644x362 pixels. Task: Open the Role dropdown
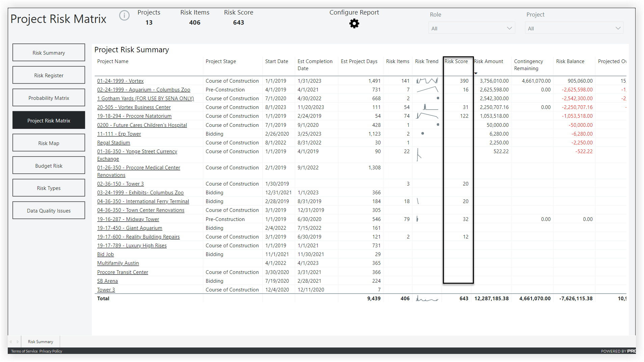point(472,28)
